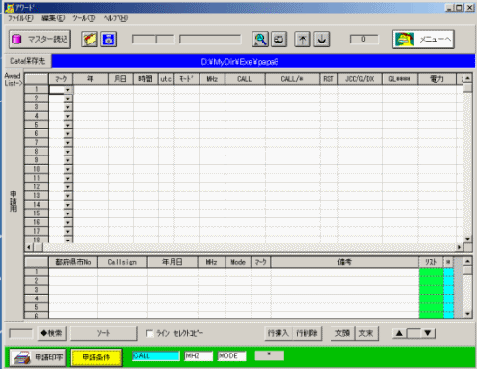Click the black down triangle stepper button
The width and height of the screenshot is (477, 369).
[x=428, y=333]
